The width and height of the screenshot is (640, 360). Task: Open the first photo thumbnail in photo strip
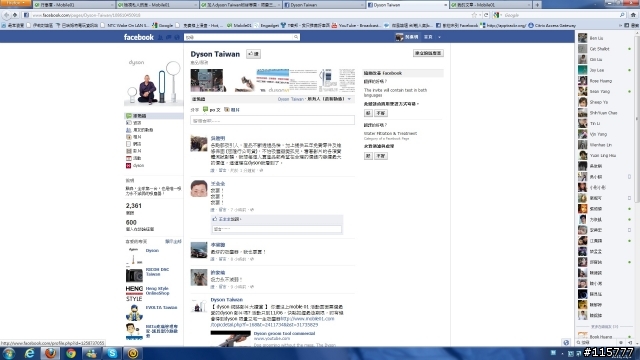click(207, 80)
